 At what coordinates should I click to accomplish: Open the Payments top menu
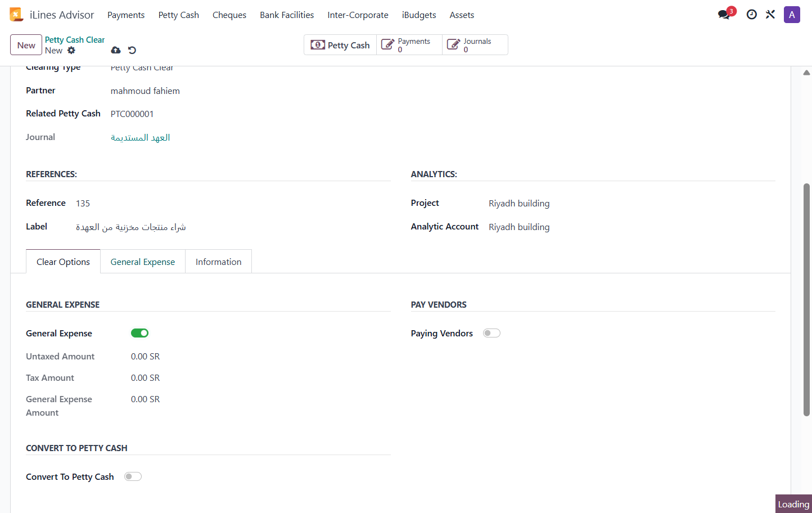point(126,15)
